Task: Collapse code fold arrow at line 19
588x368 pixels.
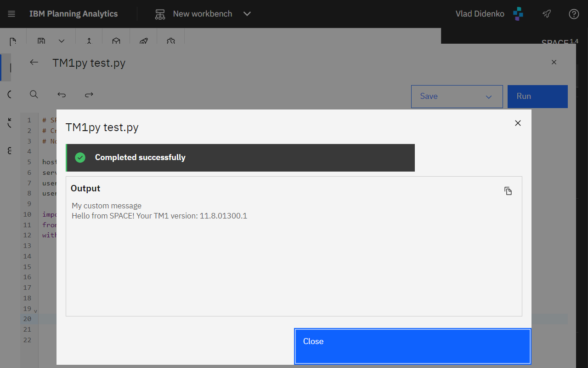Action: [x=35, y=311]
